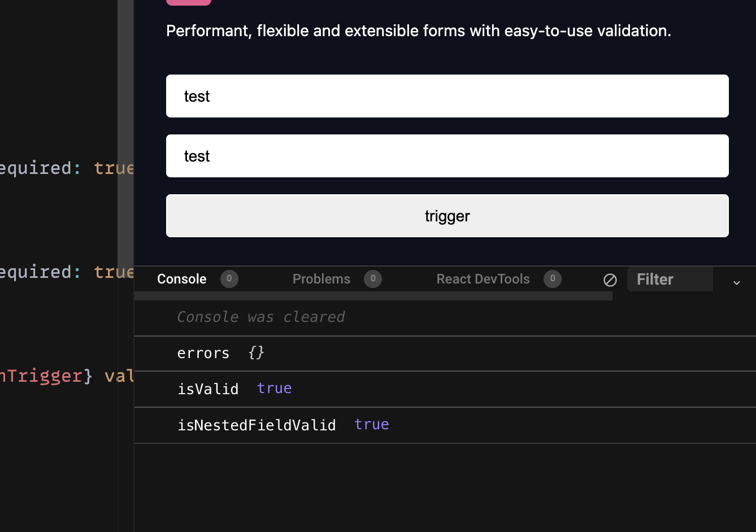Click the 0 badge next to React DevTools

(553, 278)
